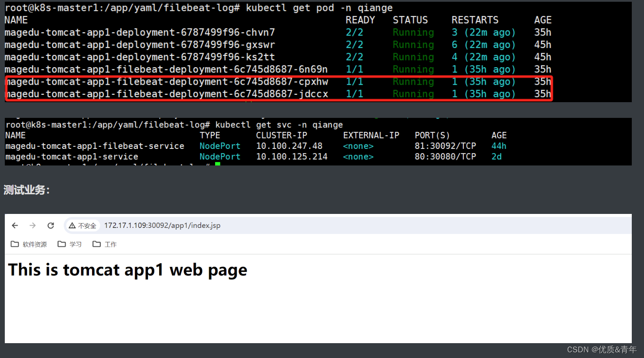Click NodePort type of tomcat-app1-service row
This screenshot has height=358, width=644.
[220, 156]
